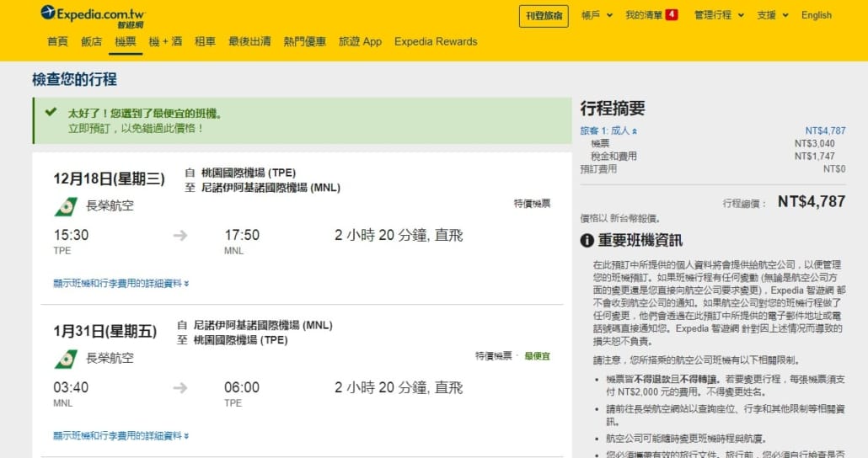Click the 行程摘要 heading
868x458 pixels.
[x=613, y=108]
